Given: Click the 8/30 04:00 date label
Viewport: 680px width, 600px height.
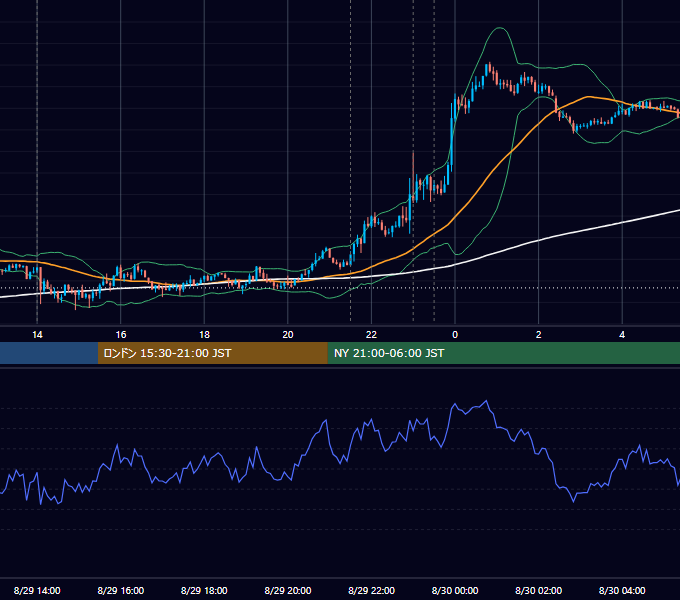Looking at the screenshot, I should pos(622,590).
